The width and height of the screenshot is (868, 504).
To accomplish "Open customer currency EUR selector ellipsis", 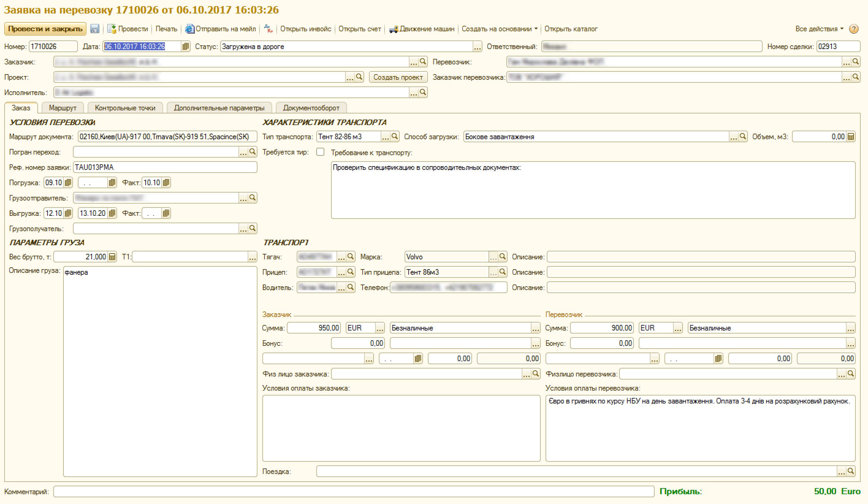I will tap(380, 328).
